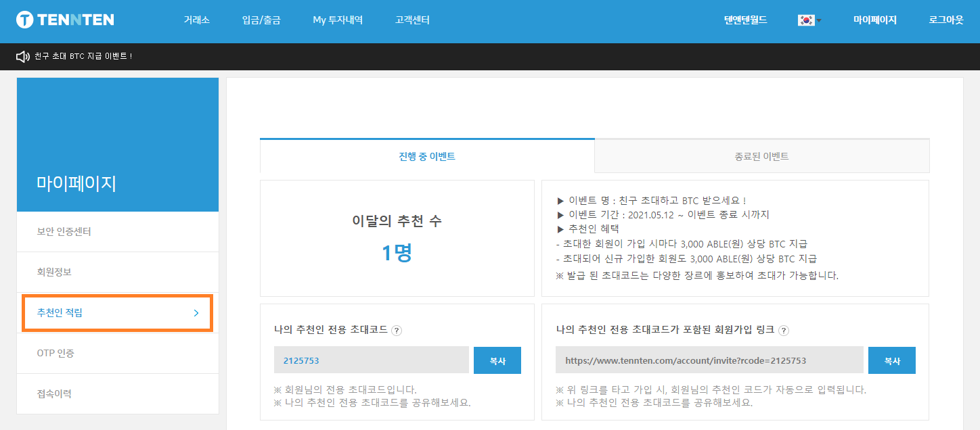This screenshot has width=980, height=430.
Task: Open 보안 인증센터 in the sidebar
Action: click(118, 232)
